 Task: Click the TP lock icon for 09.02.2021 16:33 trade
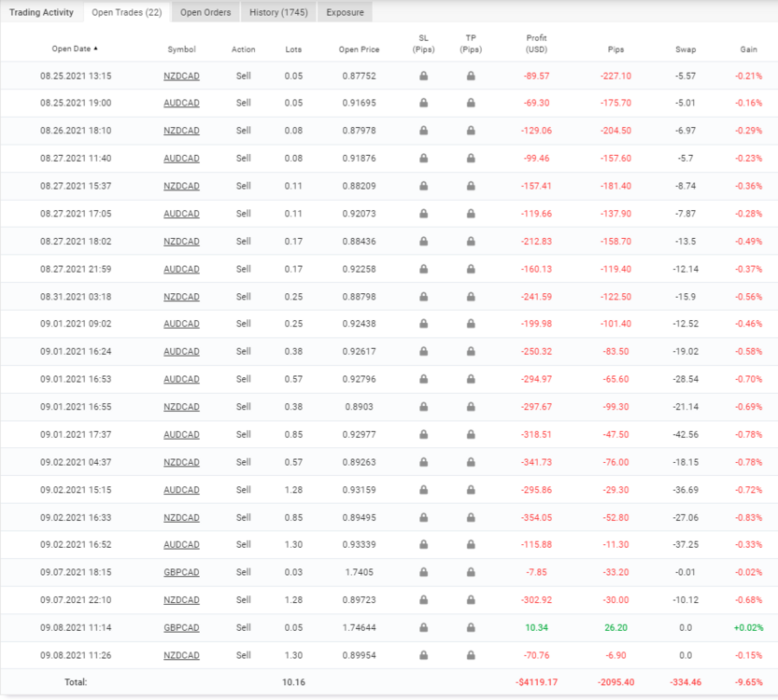[471, 518]
